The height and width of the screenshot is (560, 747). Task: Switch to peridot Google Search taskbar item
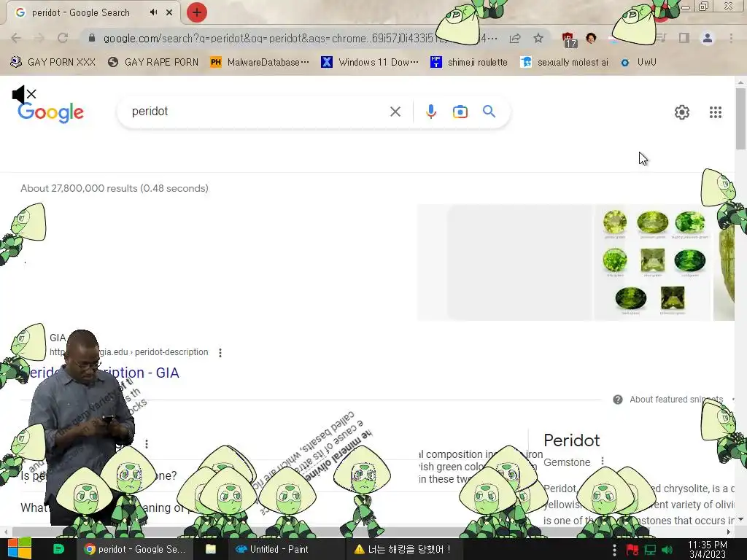(x=135, y=549)
